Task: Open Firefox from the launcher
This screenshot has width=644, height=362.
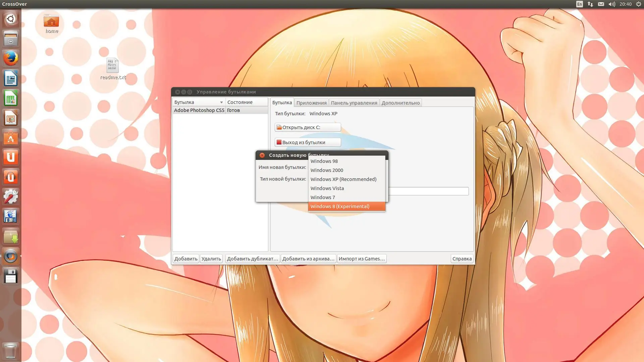Action: tap(10, 58)
